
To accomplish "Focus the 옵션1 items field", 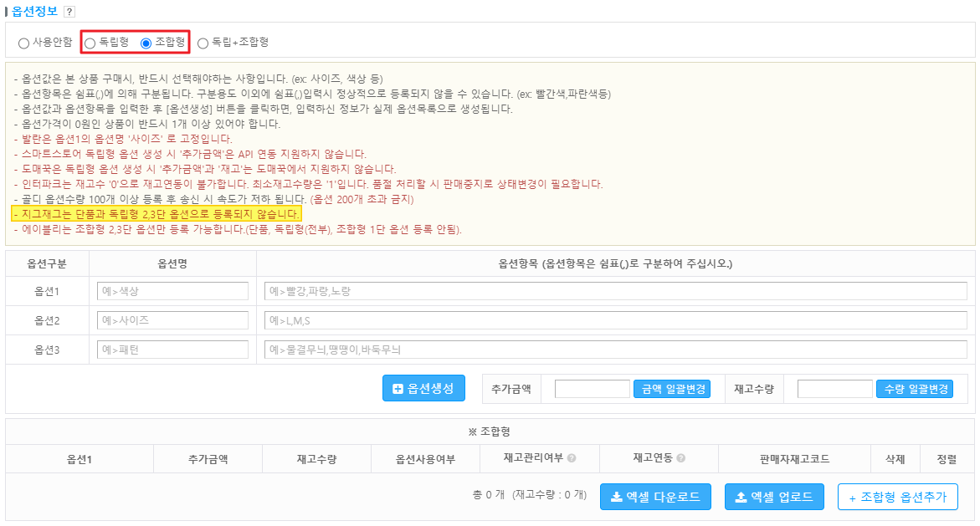I will pyautogui.click(x=615, y=291).
